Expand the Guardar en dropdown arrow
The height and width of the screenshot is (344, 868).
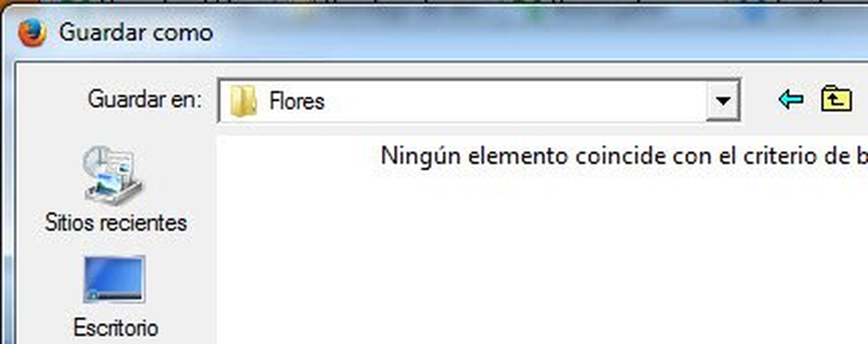[723, 101]
